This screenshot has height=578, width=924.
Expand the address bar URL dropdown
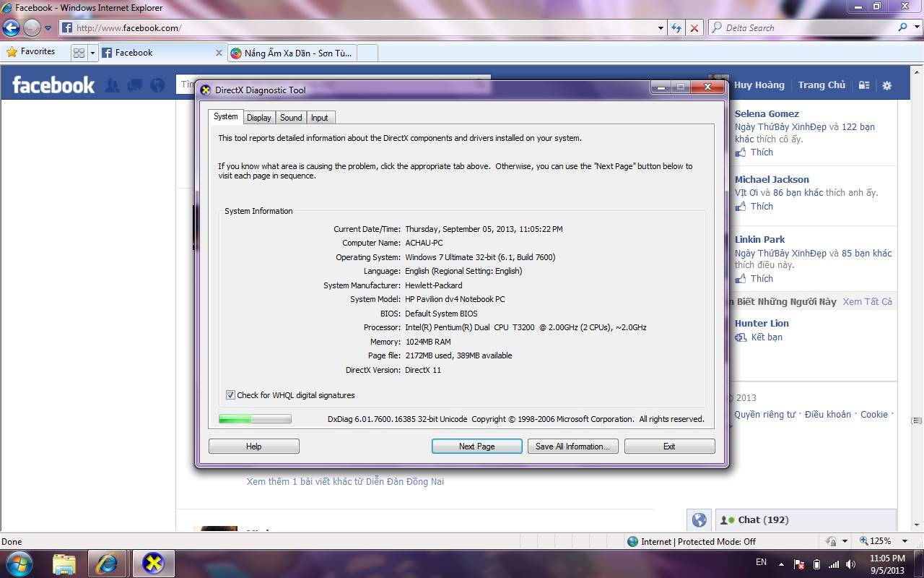(661, 28)
